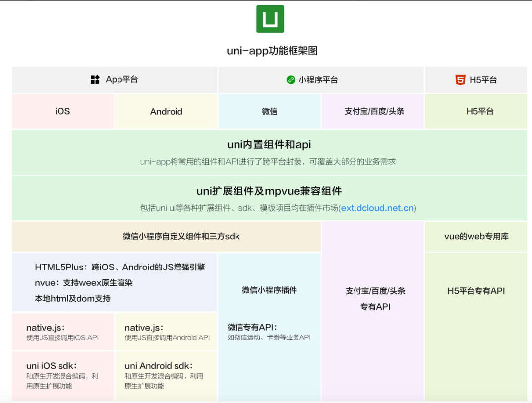Open the ext.dcloud.net.cn plugin market link

[377, 208]
